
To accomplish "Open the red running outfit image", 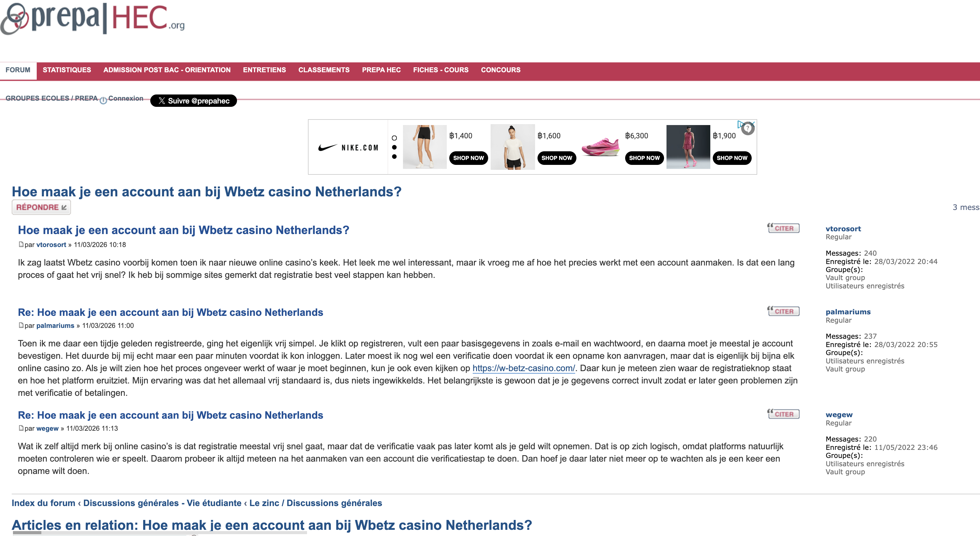I will (688, 147).
